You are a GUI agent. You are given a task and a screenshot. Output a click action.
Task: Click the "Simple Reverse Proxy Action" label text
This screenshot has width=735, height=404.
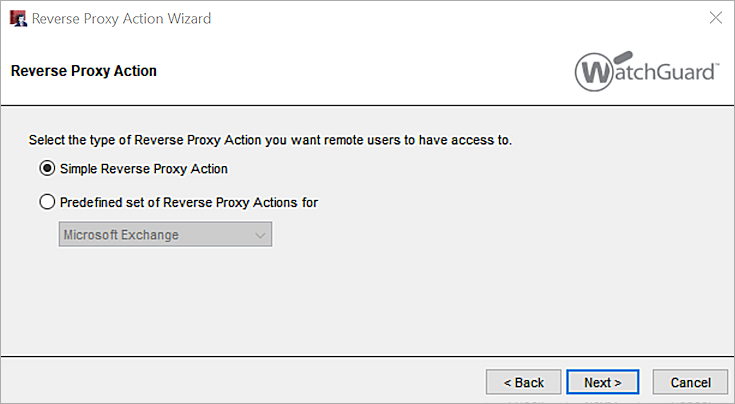pos(144,168)
